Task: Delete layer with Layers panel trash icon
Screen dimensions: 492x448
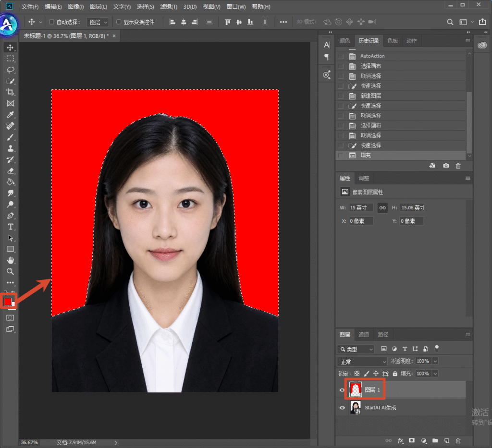Action: 458,441
